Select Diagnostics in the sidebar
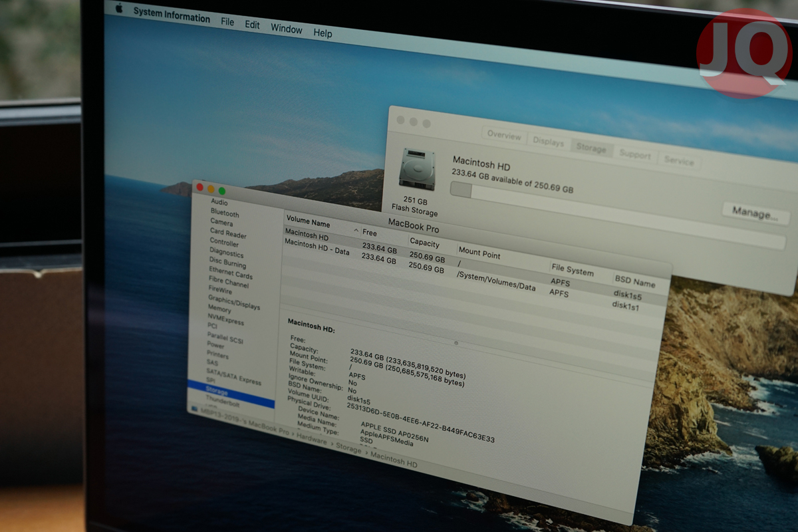Viewport: 798px width, 532px height. pyautogui.click(x=226, y=253)
